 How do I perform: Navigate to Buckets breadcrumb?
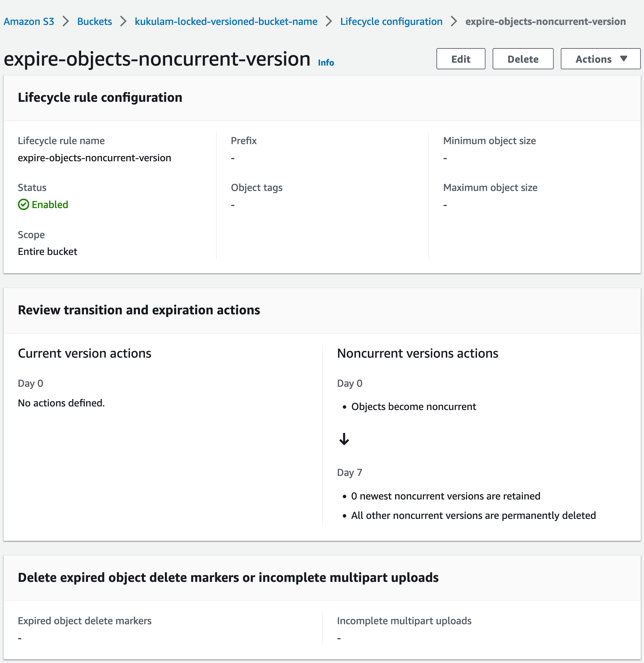tap(94, 21)
